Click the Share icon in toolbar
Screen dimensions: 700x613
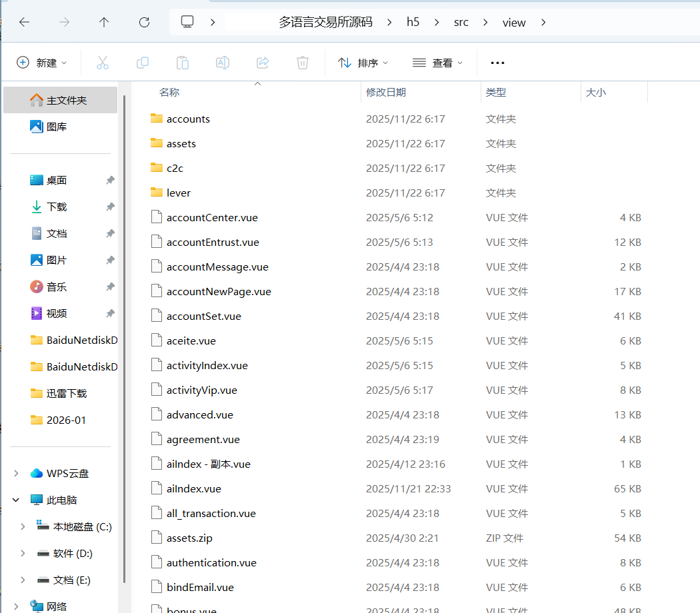coord(262,63)
